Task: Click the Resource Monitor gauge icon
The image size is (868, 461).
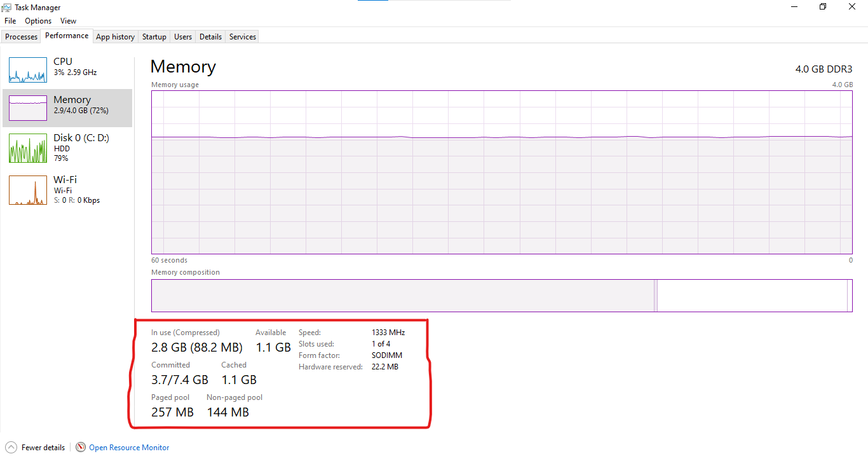Action: [81, 447]
